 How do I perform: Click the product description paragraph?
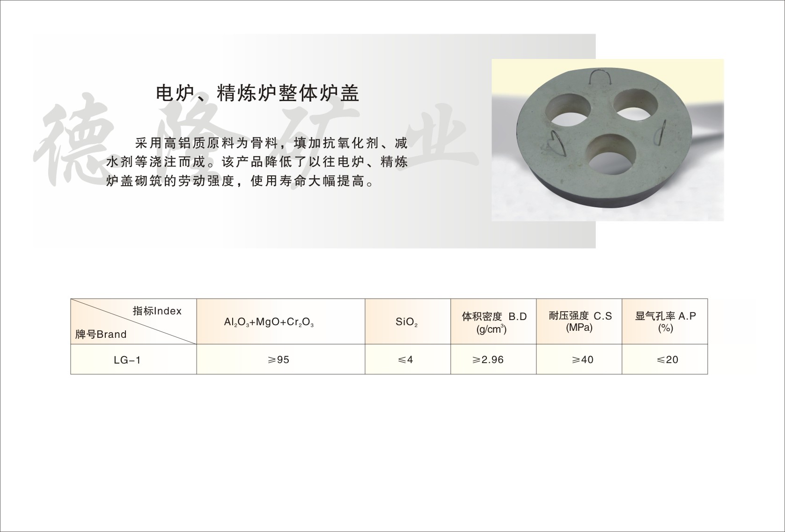click(x=257, y=161)
